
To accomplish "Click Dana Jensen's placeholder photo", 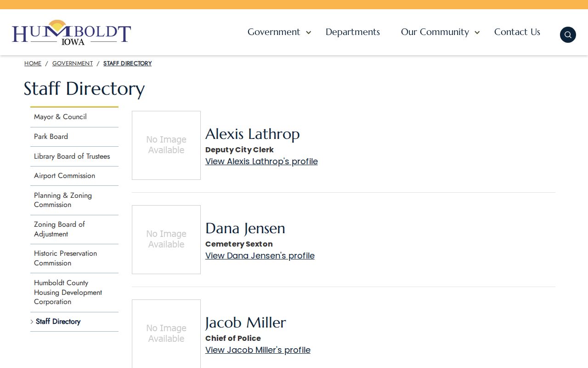I will click(166, 240).
